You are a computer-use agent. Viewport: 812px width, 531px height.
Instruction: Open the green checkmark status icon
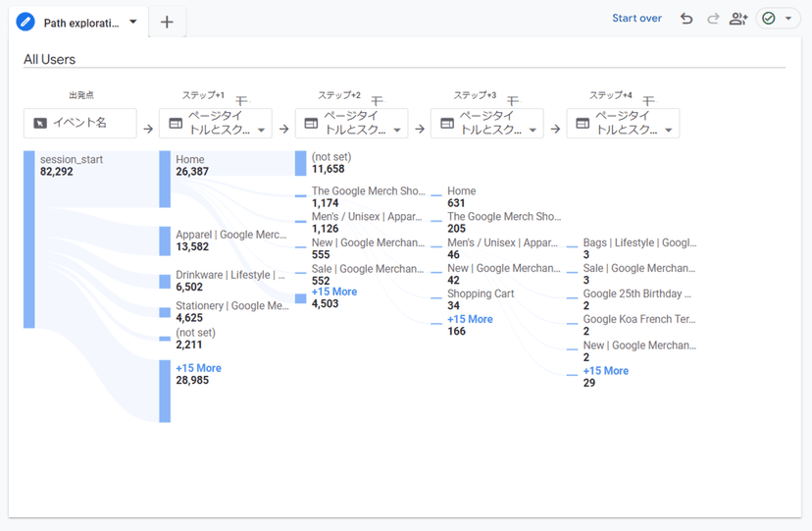click(769, 19)
